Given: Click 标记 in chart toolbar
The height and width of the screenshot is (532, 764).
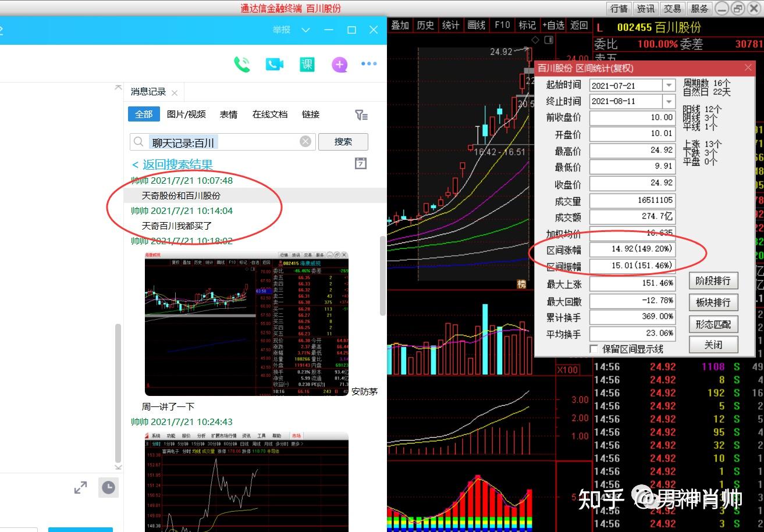Looking at the screenshot, I should 527,25.
